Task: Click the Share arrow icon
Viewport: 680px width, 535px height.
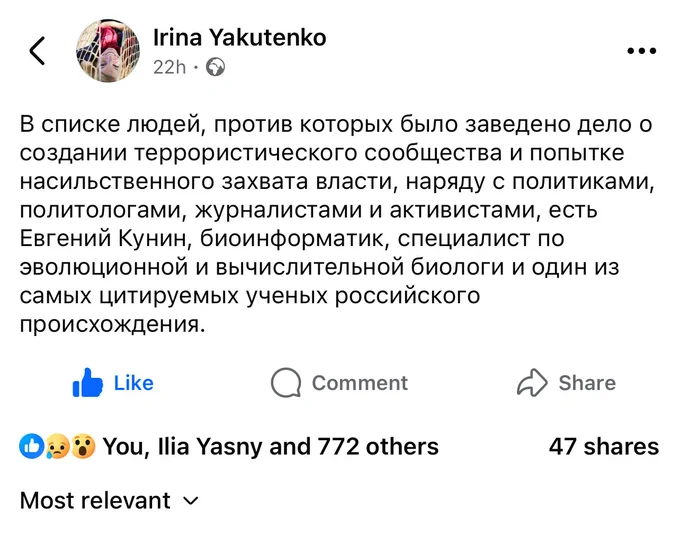Action: [532, 383]
